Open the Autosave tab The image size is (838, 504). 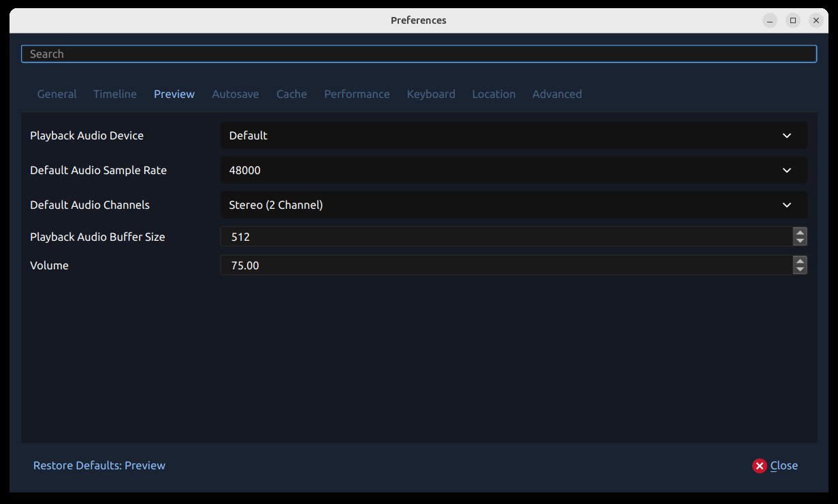pyautogui.click(x=235, y=94)
